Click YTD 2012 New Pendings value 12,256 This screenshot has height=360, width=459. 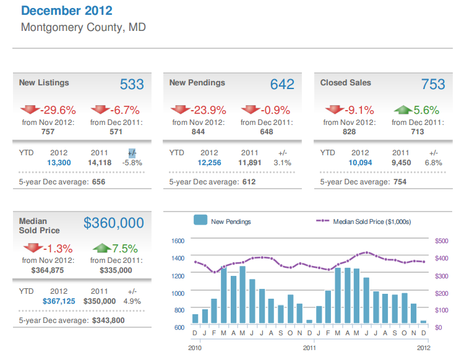coord(209,163)
